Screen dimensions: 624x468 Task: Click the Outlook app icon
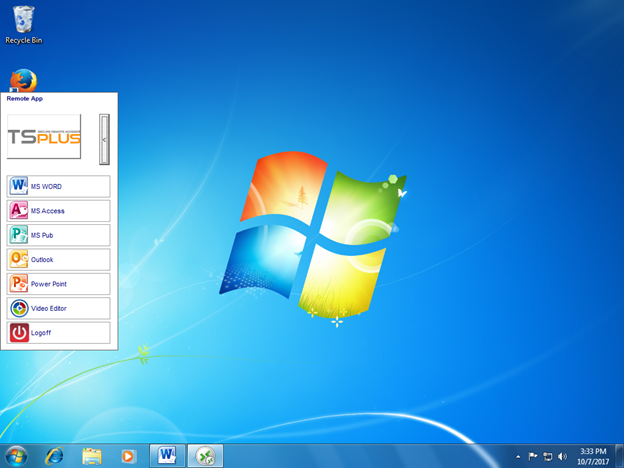[x=19, y=260]
